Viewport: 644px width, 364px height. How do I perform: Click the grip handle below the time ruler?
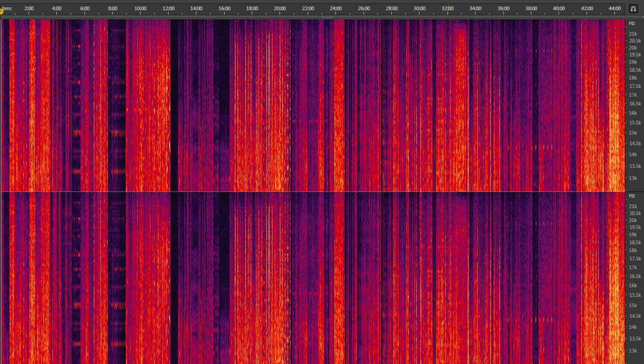click(x=328, y=18)
